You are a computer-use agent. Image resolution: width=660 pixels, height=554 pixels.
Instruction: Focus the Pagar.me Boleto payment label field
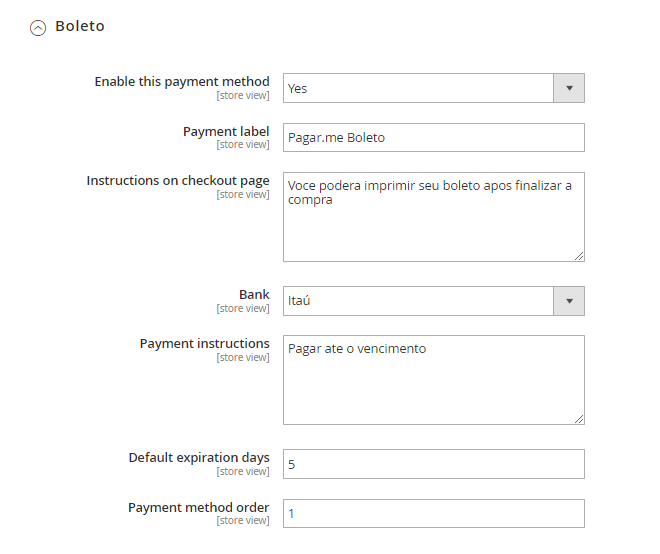433,137
